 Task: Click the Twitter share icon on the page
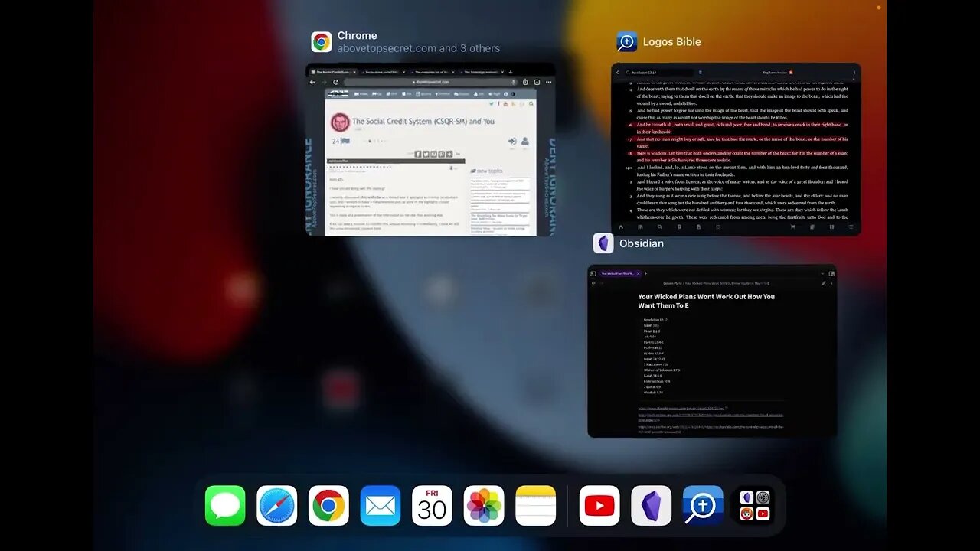(x=426, y=154)
